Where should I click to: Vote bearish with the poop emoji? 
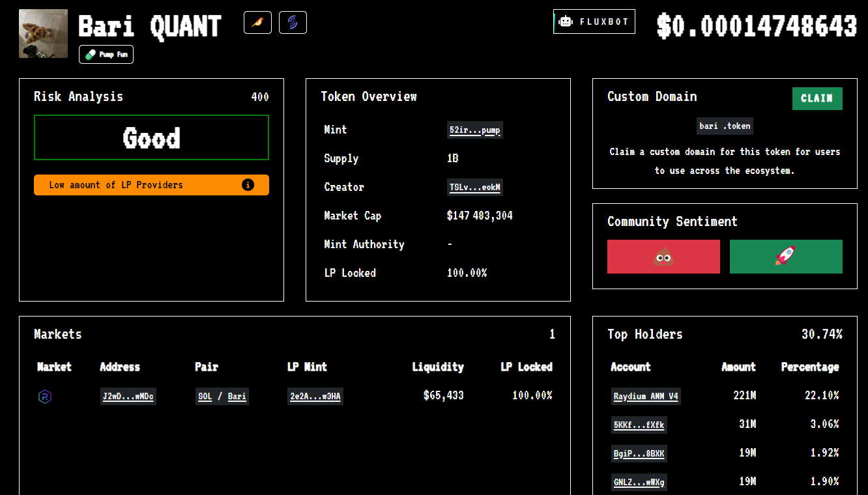(663, 257)
